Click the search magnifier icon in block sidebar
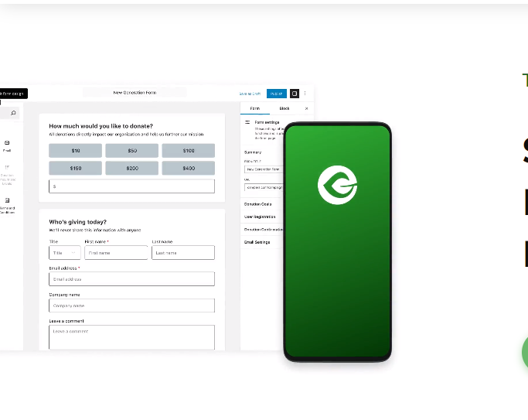The width and height of the screenshot is (528, 420). (13, 113)
